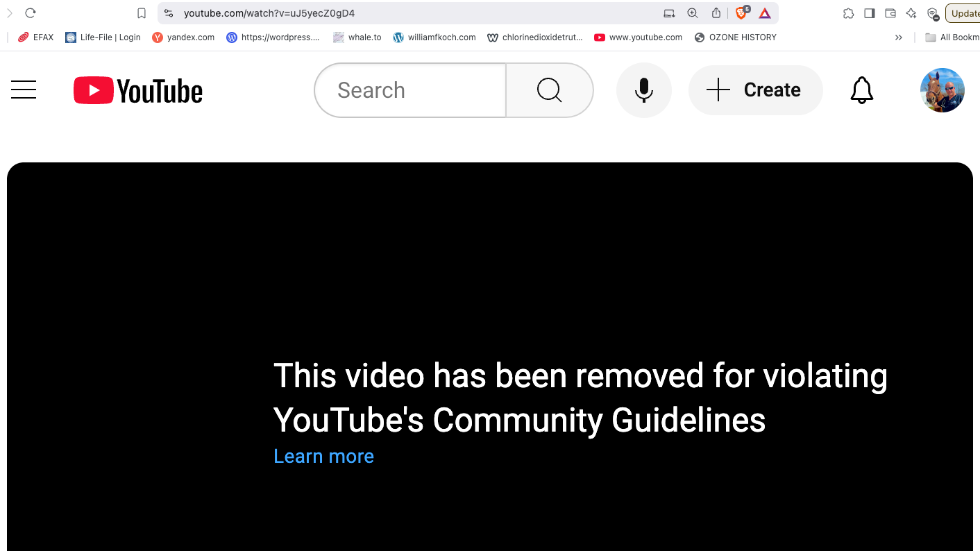Image resolution: width=980 pixels, height=551 pixels.
Task: Click the Update browser button
Action: pos(963,13)
